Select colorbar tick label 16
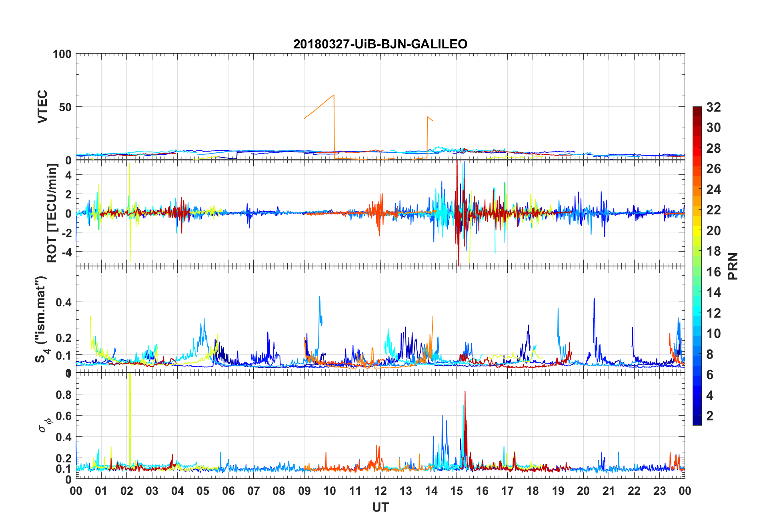 coord(713,272)
